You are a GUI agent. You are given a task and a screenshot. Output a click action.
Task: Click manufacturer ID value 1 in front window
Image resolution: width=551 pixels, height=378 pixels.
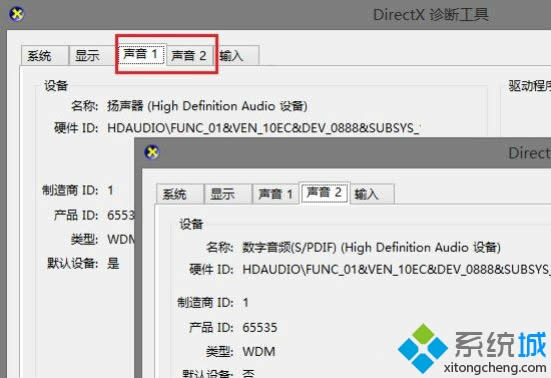point(246,302)
